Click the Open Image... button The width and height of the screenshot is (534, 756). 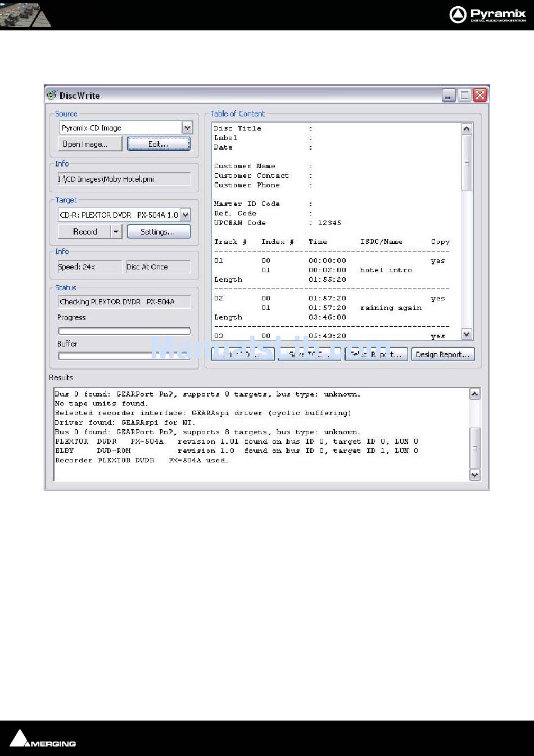[x=90, y=144]
